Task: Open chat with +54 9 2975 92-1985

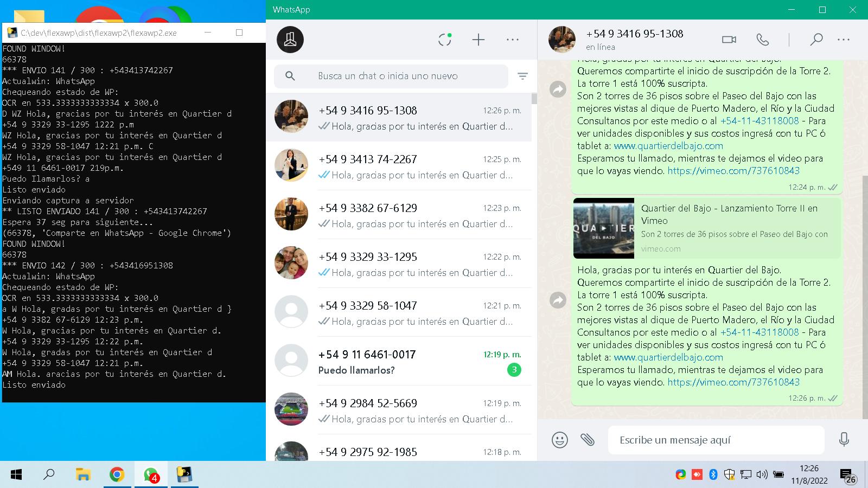Action: 399,448
